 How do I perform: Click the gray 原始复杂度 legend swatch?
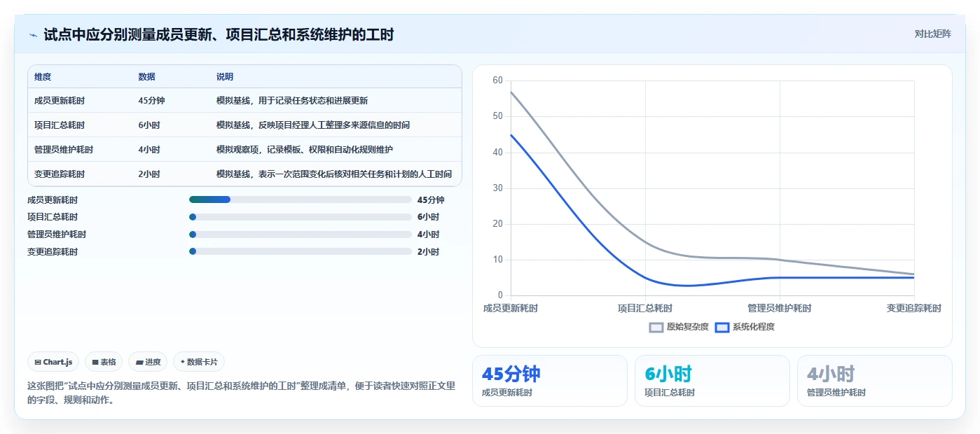[656, 327]
